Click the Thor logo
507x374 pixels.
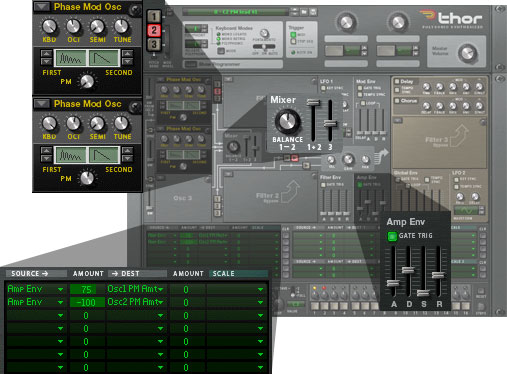(451, 19)
